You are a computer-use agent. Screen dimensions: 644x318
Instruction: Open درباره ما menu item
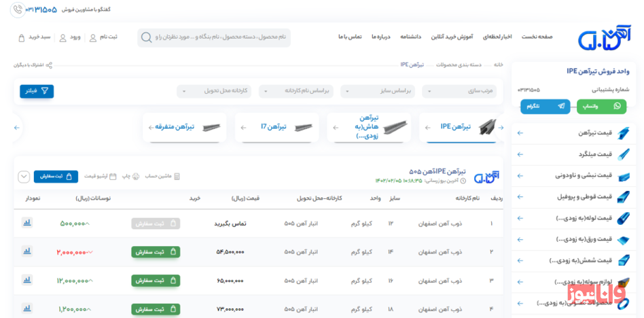tap(380, 37)
